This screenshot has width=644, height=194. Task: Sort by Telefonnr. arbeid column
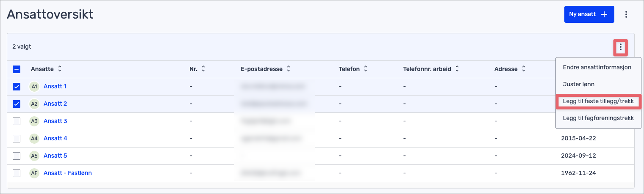click(457, 69)
